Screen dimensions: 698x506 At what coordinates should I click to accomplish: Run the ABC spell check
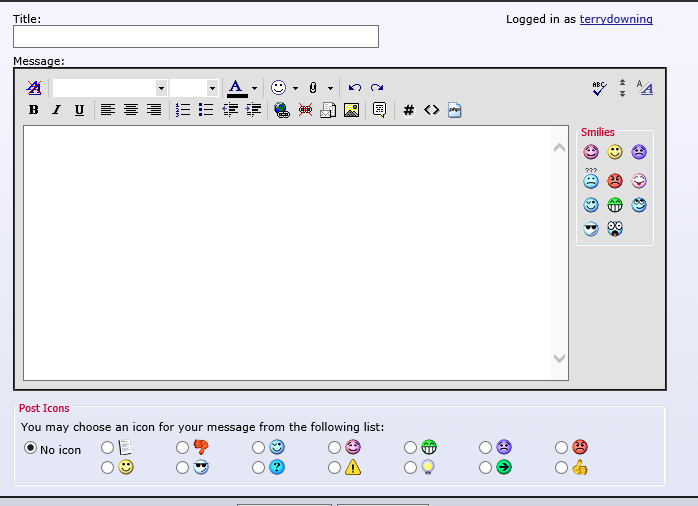click(599, 88)
